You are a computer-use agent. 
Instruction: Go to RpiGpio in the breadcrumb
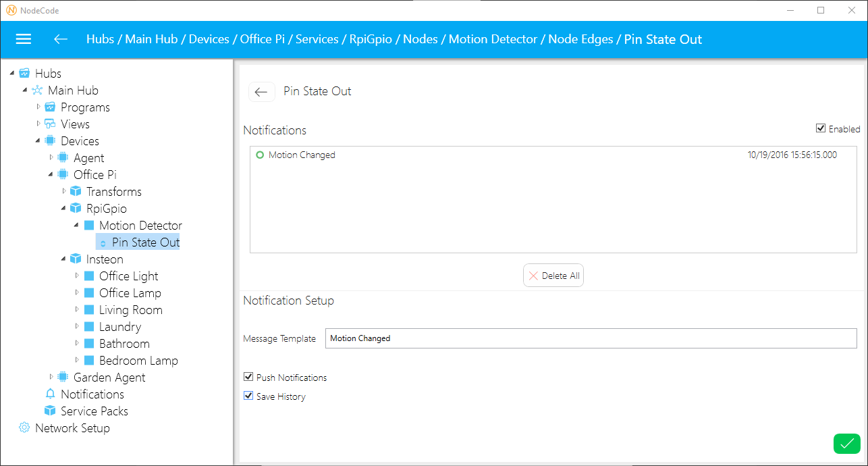[x=371, y=39]
